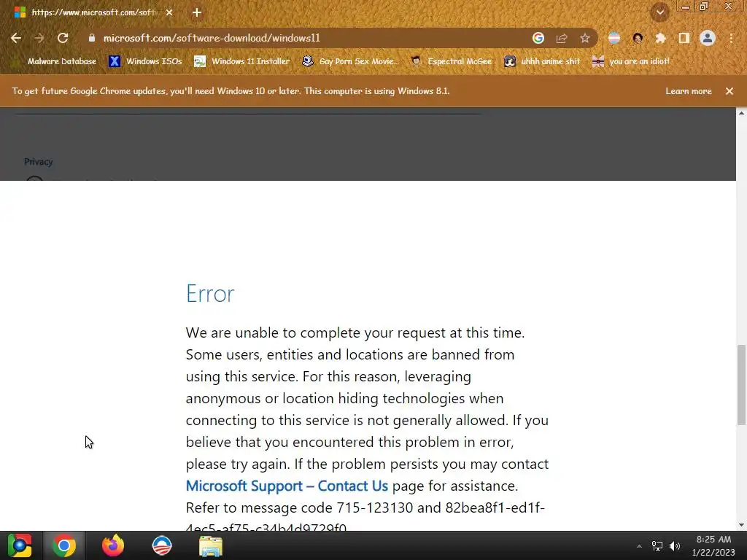Bookmark this page with the star icon
The image size is (747, 560).
585,38
